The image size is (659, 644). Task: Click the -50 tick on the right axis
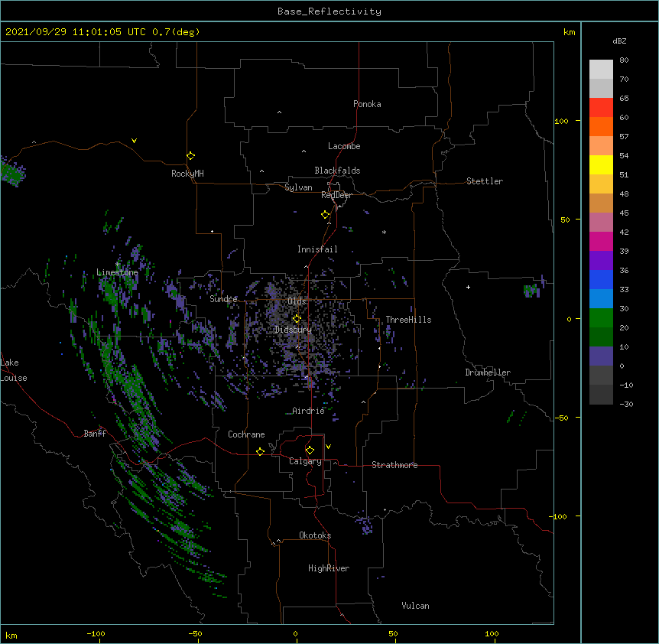[x=561, y=418]
